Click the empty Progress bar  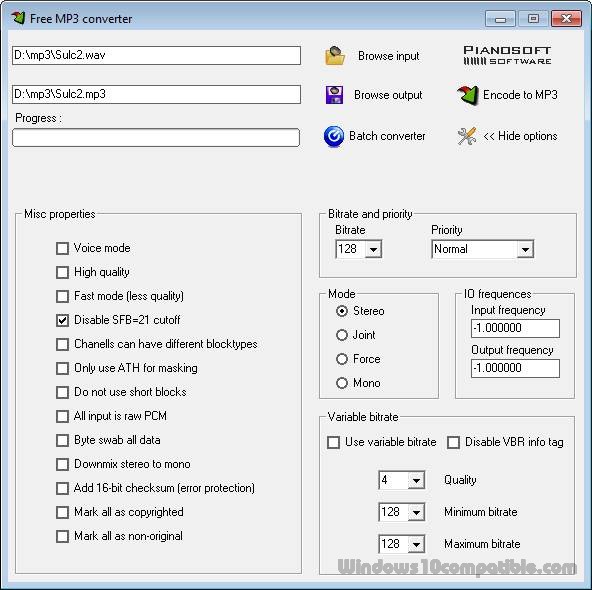coord(156,138)
